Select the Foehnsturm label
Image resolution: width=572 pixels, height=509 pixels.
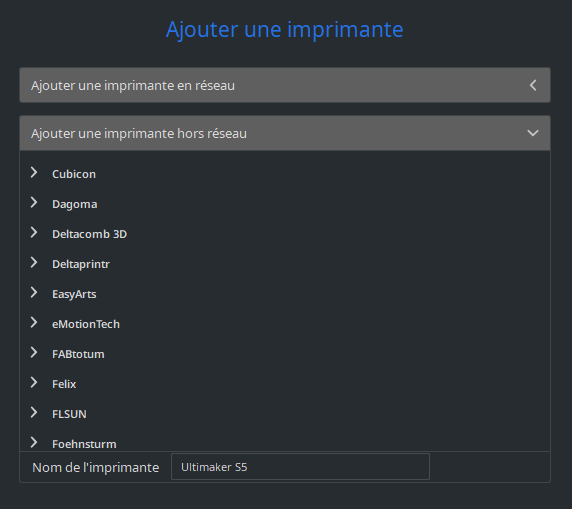pyautogui.click(x=84, y=444)
